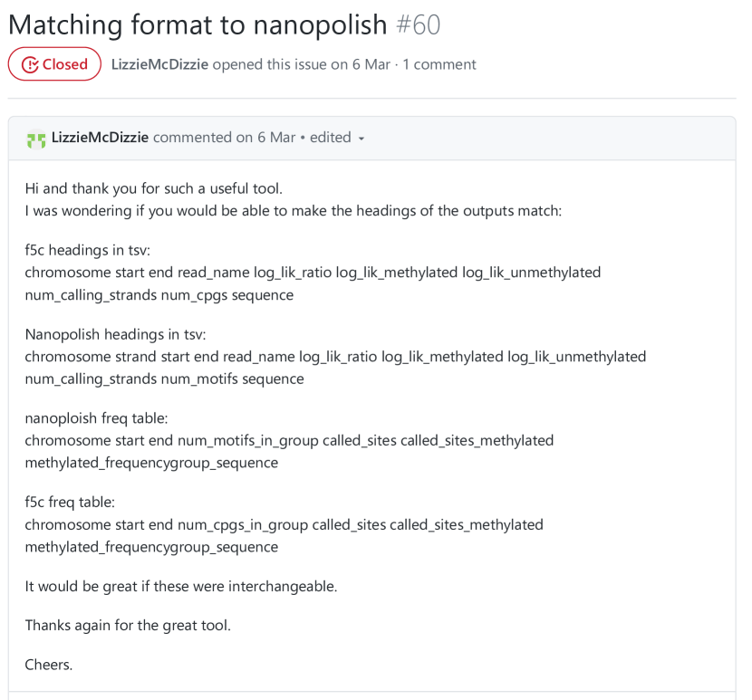Click the "nanoploish freq table:" line
This screenshot has width=752, height=700.
coord(96,418)
